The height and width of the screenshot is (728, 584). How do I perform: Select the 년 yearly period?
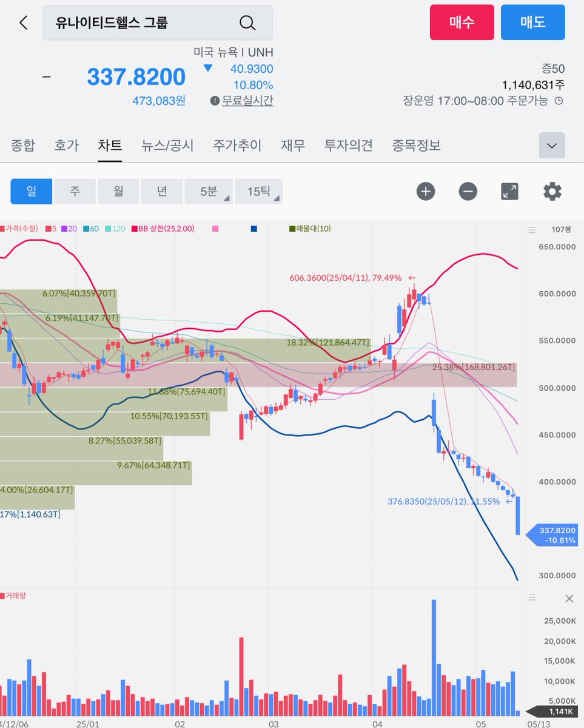point(162,192)
